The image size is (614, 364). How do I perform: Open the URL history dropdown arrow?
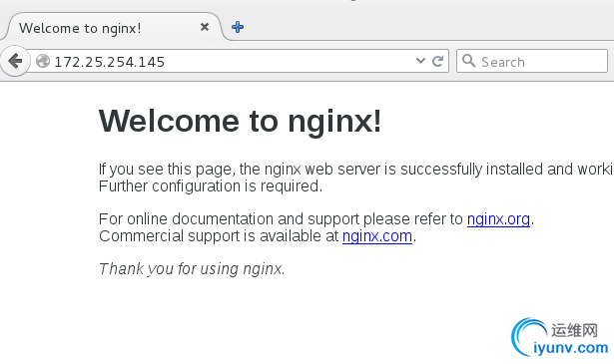[420, 61]
